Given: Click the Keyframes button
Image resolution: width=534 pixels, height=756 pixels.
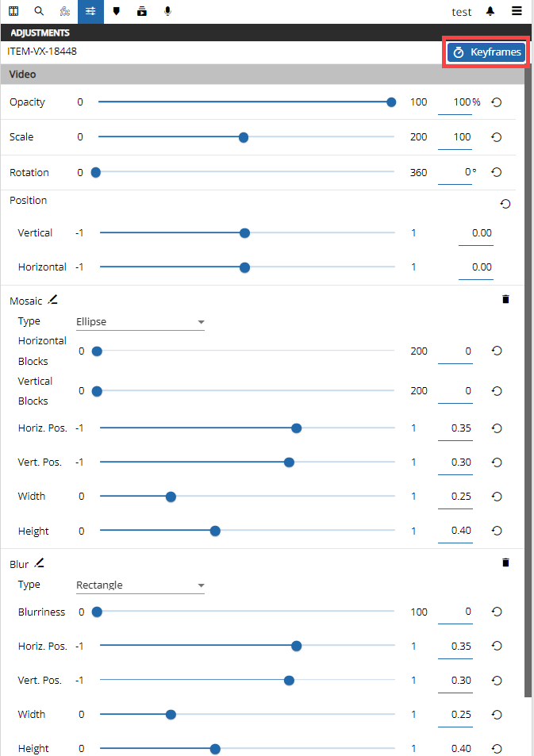Looking at the screenshot, I should (484, 52).
